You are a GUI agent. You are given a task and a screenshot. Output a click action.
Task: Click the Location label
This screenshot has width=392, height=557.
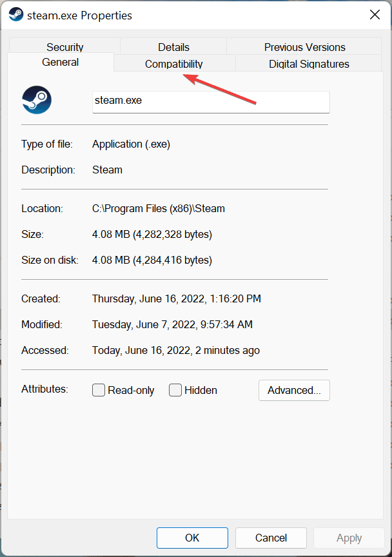[x=43, y=208]
